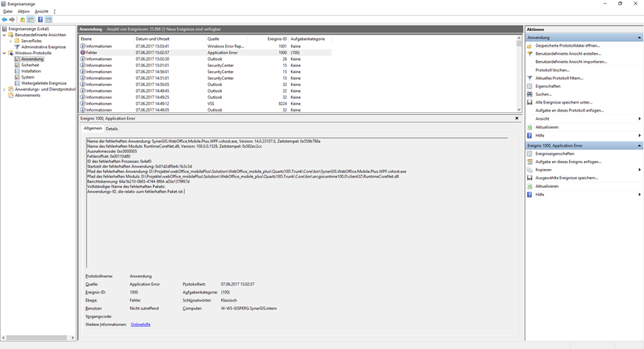Click disk icon for Alle Ereignisse speichern unter
644x349 pixels.
530,102
